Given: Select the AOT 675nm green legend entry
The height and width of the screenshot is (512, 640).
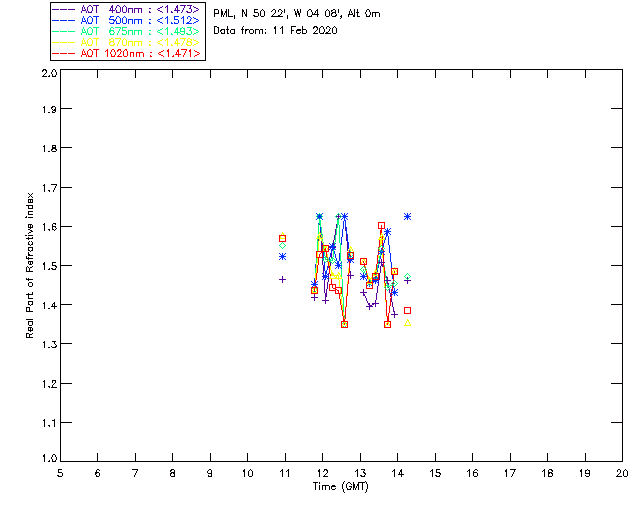Looking at the screenshot, I should (x=126, y=31).
